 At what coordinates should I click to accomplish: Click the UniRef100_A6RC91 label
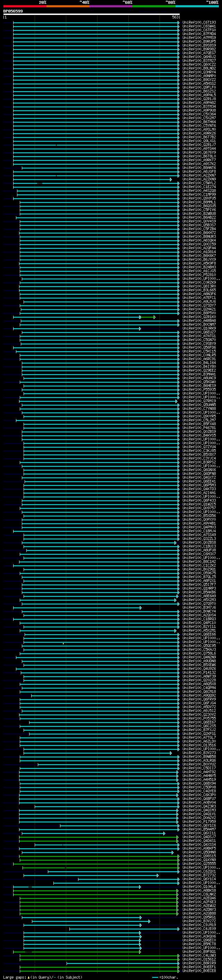pyautogui.click(x=199, y=359)
